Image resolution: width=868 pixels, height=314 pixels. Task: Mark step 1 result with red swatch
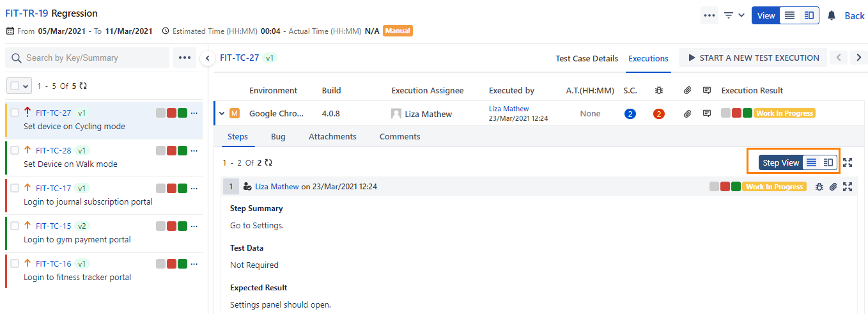click(x=725, y=187)
